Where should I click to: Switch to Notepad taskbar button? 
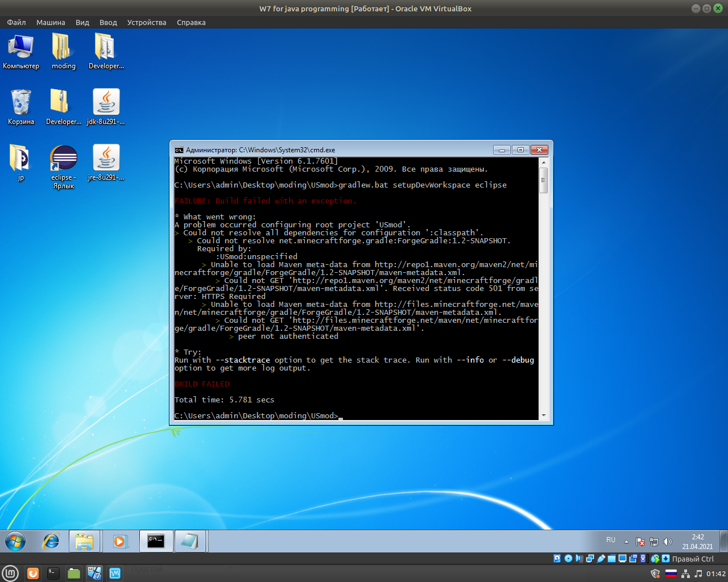[x=189, y=541]
